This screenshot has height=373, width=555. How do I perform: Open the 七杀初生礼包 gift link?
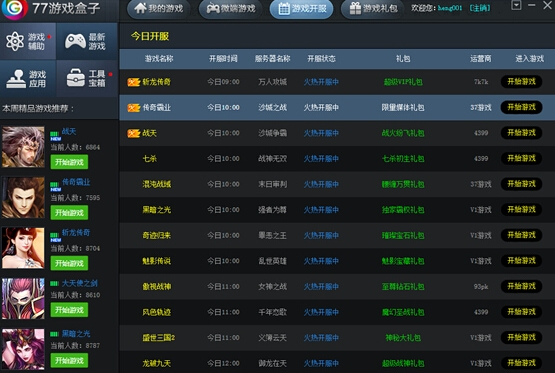(403, 159)
